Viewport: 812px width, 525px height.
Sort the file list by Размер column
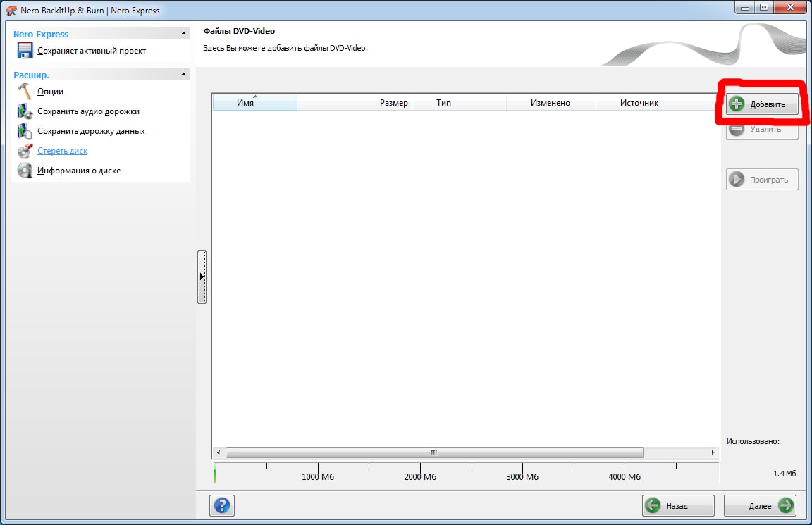355,102
